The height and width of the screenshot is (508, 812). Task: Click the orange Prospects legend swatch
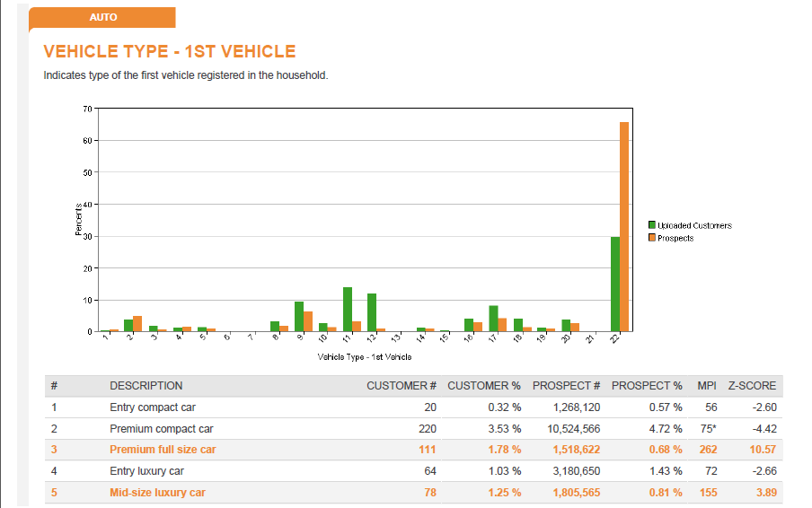[x=652, y=238]
